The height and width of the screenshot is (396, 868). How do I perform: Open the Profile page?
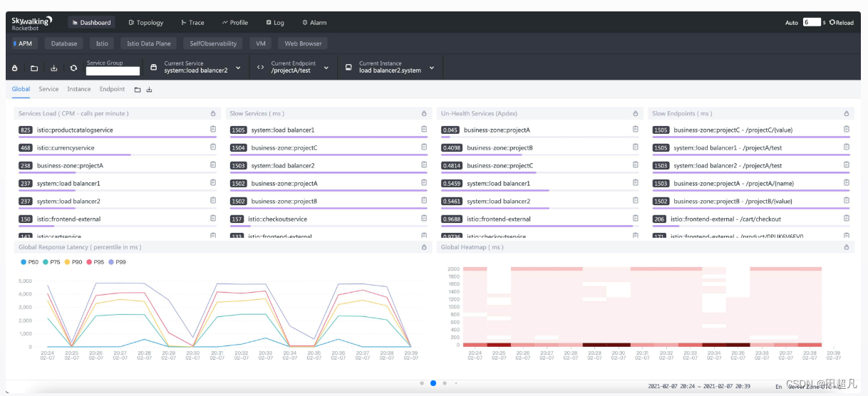[234, 23]
